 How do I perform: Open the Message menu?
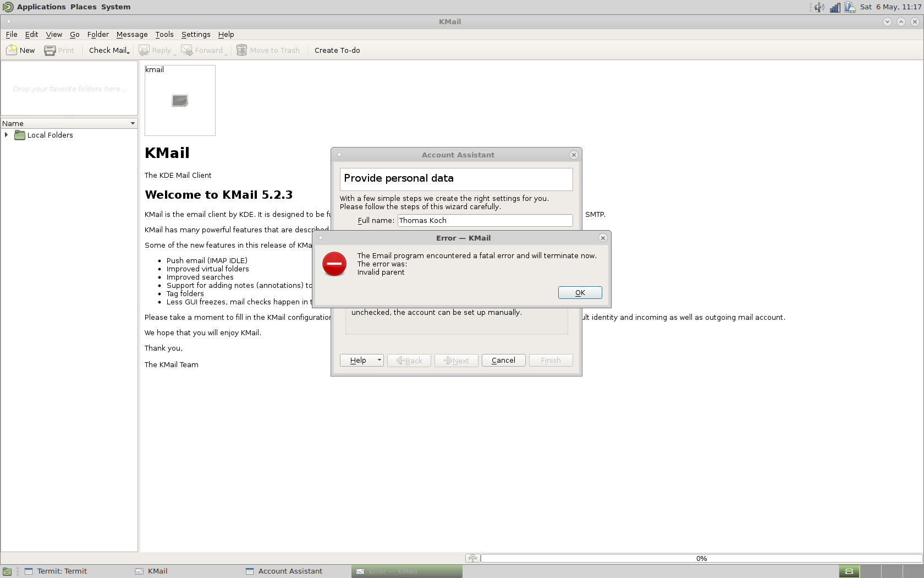(132, 34)
